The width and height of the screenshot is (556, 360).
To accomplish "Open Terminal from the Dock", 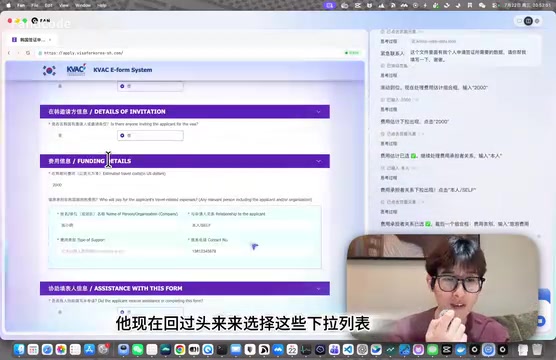I will [222, 350].
